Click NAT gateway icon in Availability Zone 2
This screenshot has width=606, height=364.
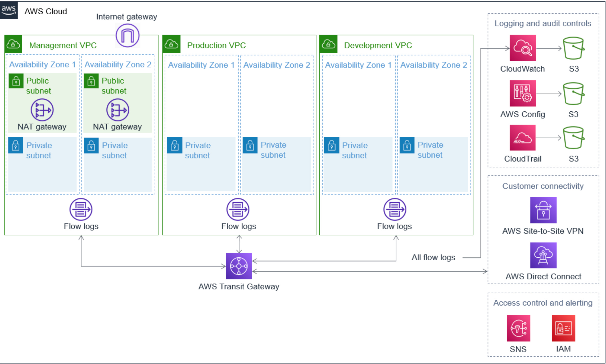[x=117, y=110]
